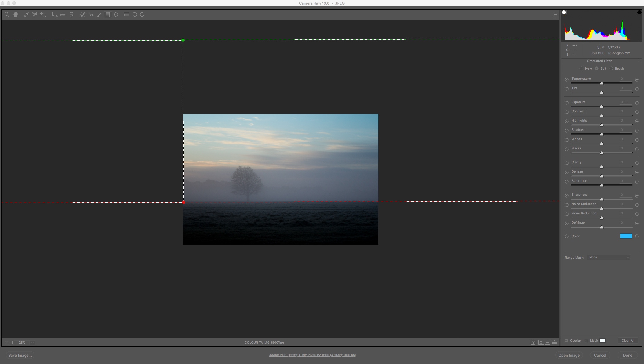This screenshot has width=644, height=364.
Task: Rotate image 90° clockwise
Action: [142, 15]
